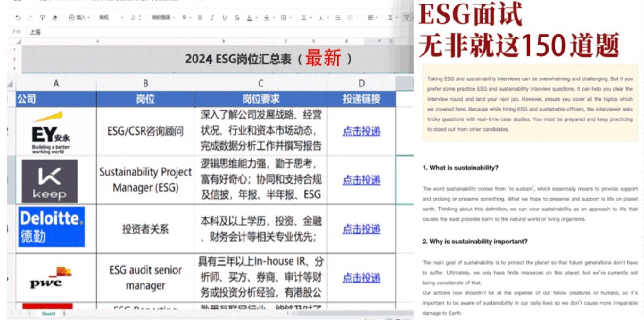
Task: Open 点击投递 link in PwC row
Action: point(362,278)
